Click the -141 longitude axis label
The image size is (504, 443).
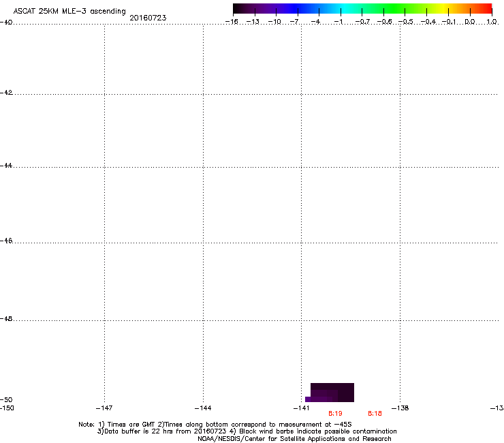[302, 408]
